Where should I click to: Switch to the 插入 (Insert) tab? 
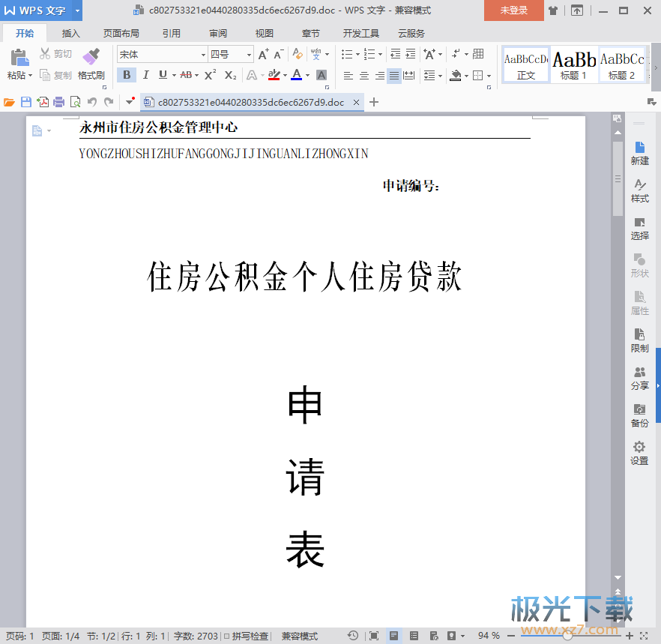click(x=71, y=34)
